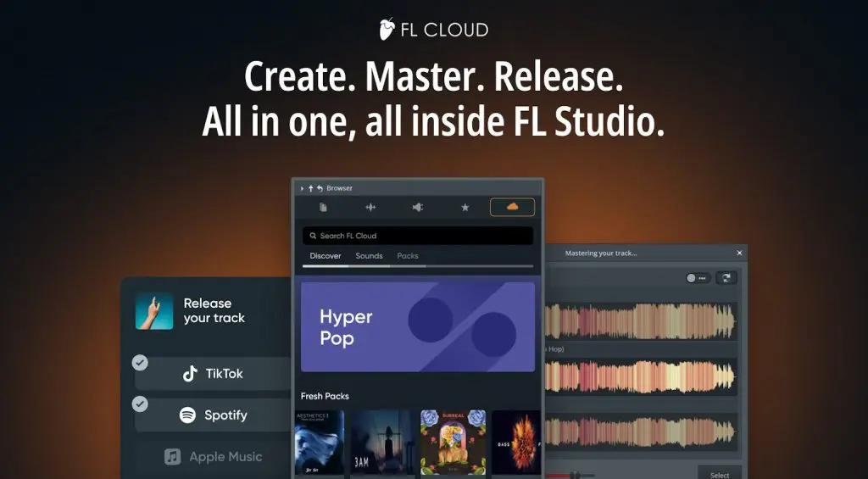Show starred favorites via the star icon
Viewport: 868px width, 479px height.
pos(465,207)
